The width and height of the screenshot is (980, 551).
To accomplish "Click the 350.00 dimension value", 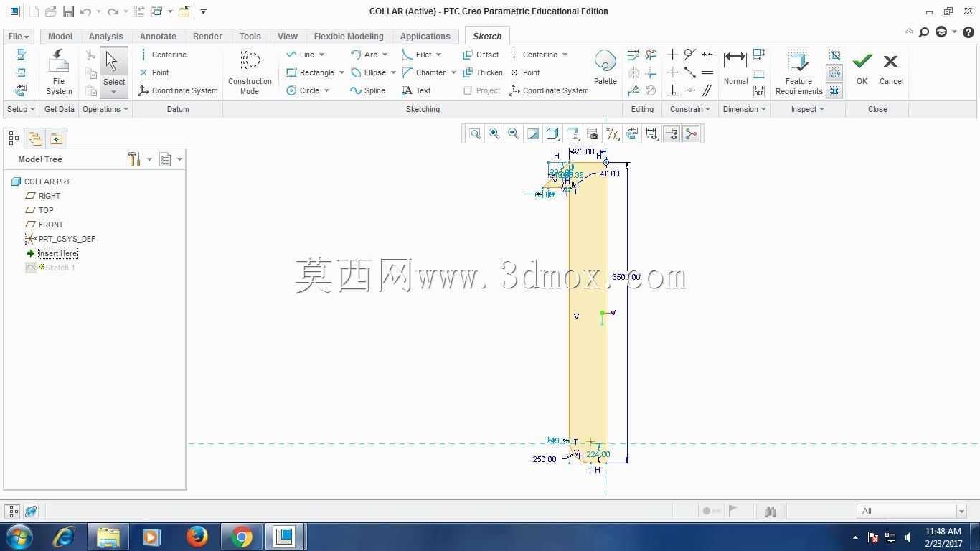I will point(625,277).
